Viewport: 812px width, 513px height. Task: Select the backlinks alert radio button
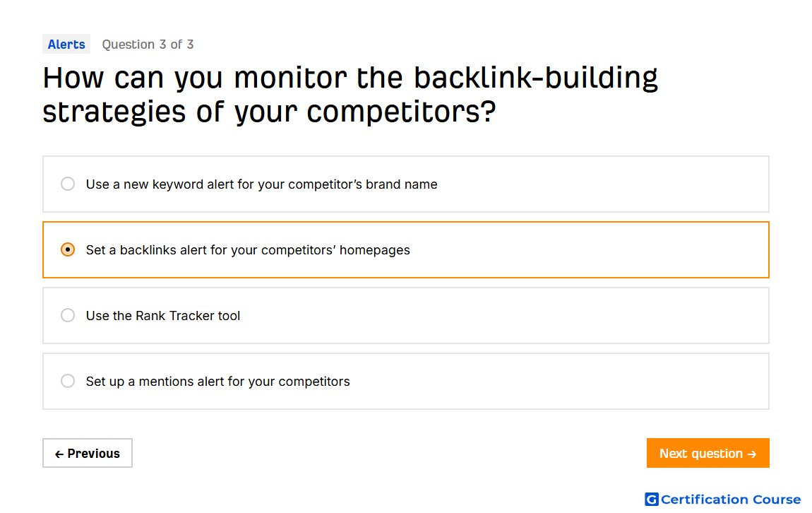68,249
